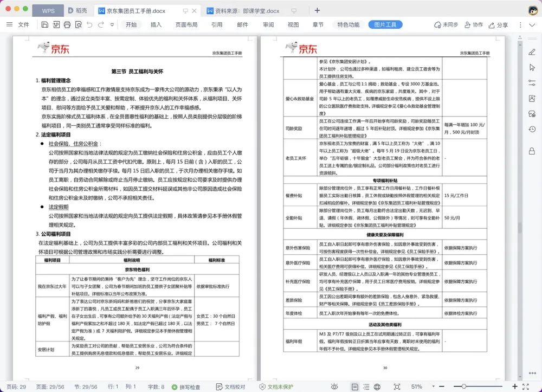
Task: Open the sidebar more dots at bottom
Action: (x=532, y=373)
